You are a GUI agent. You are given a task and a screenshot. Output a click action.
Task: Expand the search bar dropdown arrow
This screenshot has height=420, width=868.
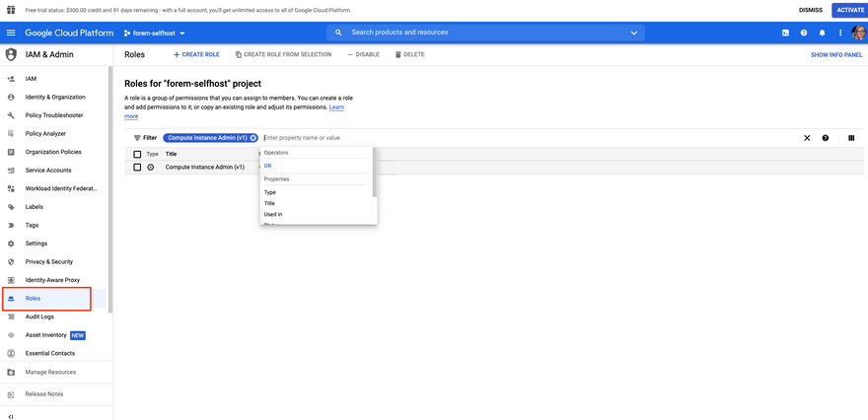click(x=634, y=33)
